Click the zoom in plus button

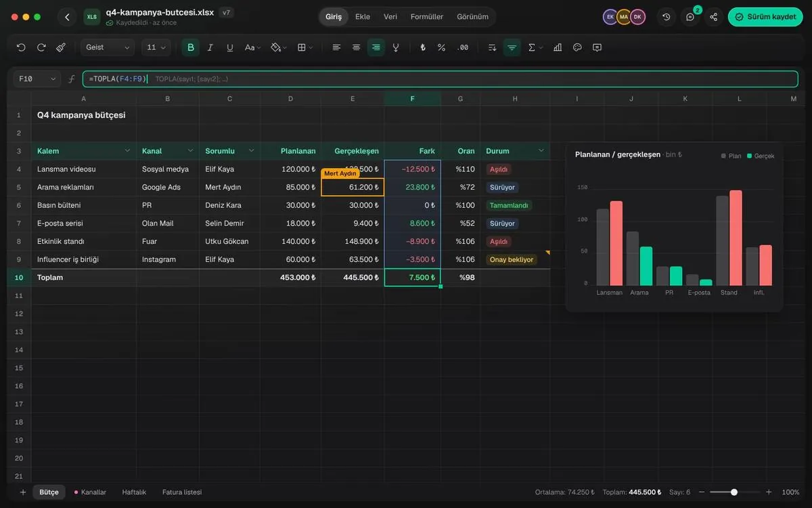pos(769,492)
